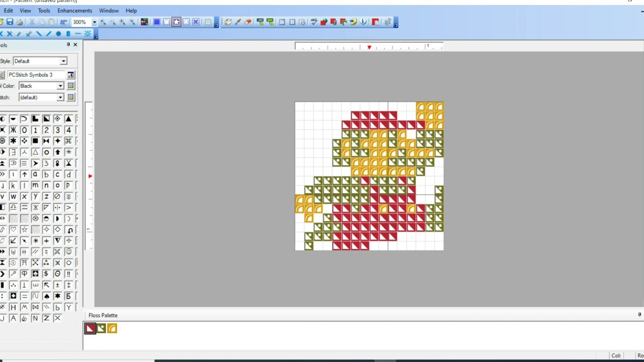Screen dimensions: 644x362
Task: Open the Help menu
Action: click(x=131, y=11)
